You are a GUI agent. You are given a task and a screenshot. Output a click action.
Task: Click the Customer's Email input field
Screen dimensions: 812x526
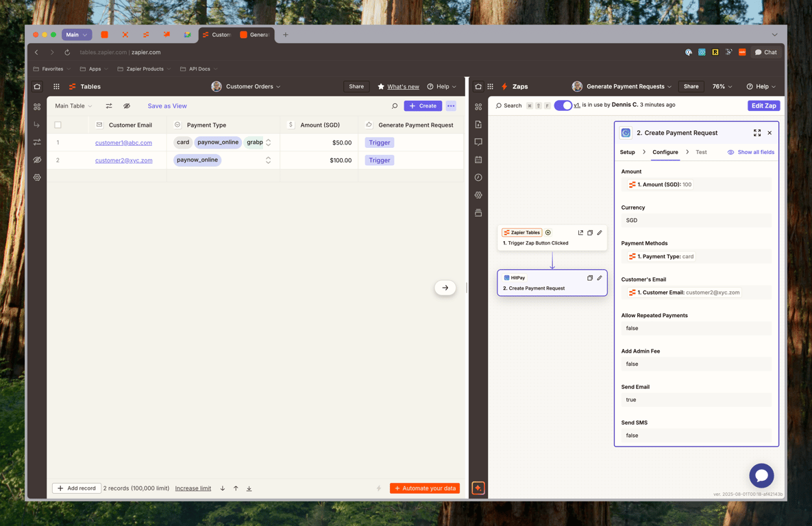tap(696, 292)
